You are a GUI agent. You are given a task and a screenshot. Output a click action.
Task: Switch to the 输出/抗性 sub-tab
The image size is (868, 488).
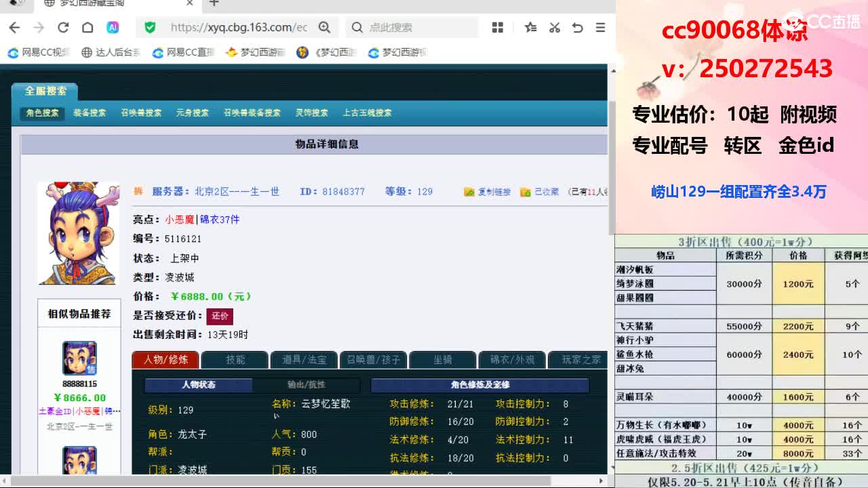tap(306, 385)
